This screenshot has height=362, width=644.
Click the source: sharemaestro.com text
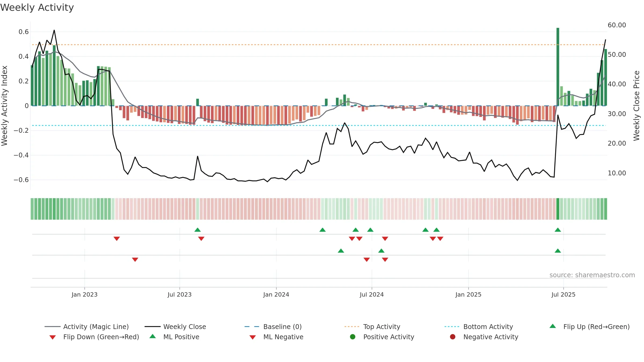592,275
